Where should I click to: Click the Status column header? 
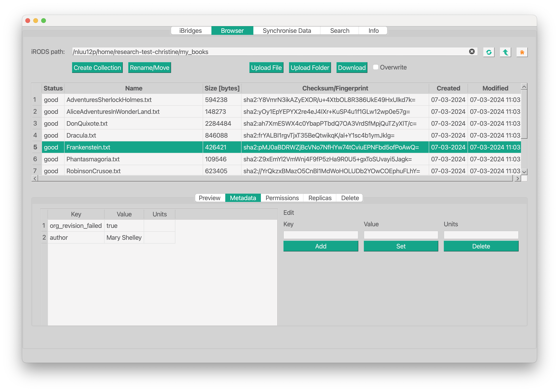coord(53,88)
